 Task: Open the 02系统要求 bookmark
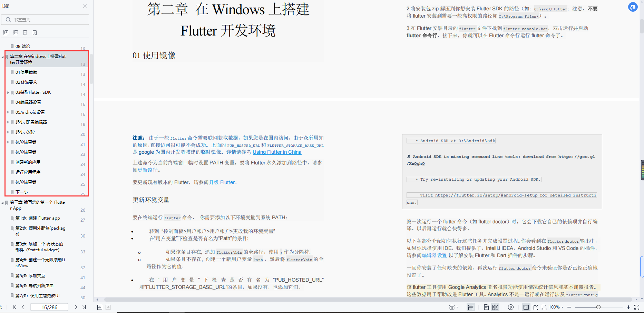click(x=26, y=82)
